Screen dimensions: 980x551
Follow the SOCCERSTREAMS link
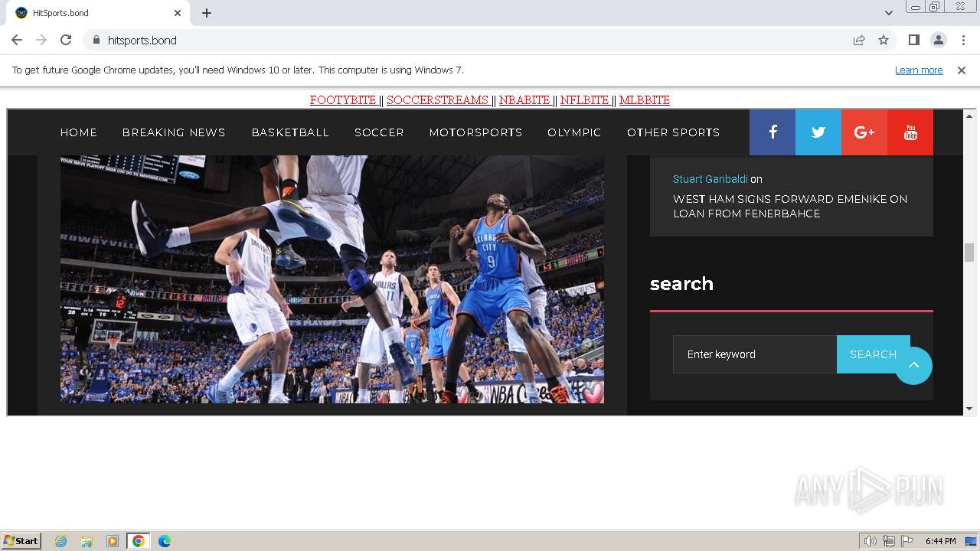438,100
